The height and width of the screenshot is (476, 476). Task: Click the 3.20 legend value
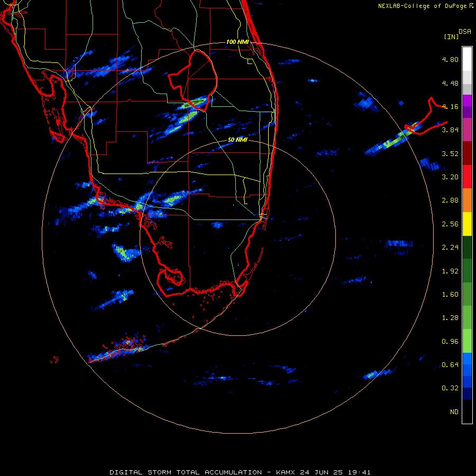point(450,177)
